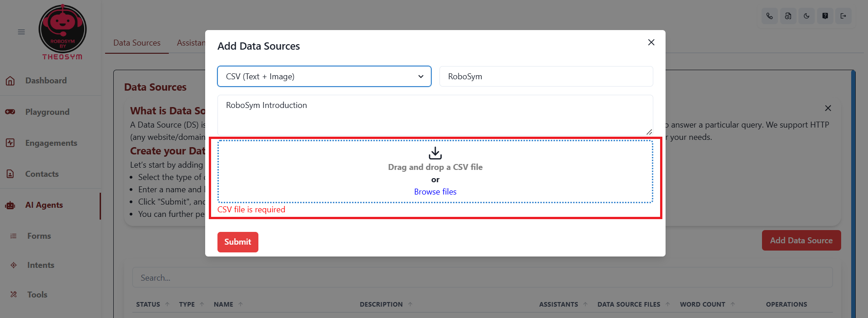Screen dimensions: 868x318
Task: Toggle dark mode with the moon icon
Action: pos(807,16)
